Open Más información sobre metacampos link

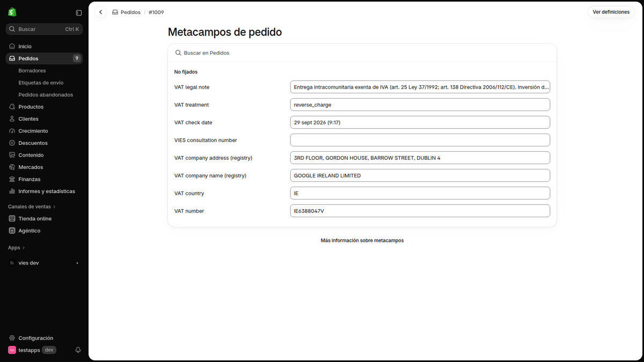click(x=362, y=240)
